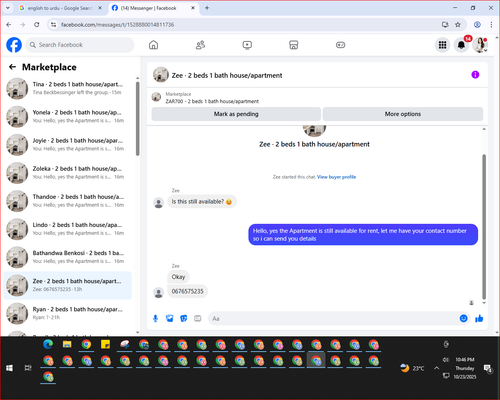Open Sticky Notes from taskbar
This screenshot has width=500, height=400.
click(105, 345)
